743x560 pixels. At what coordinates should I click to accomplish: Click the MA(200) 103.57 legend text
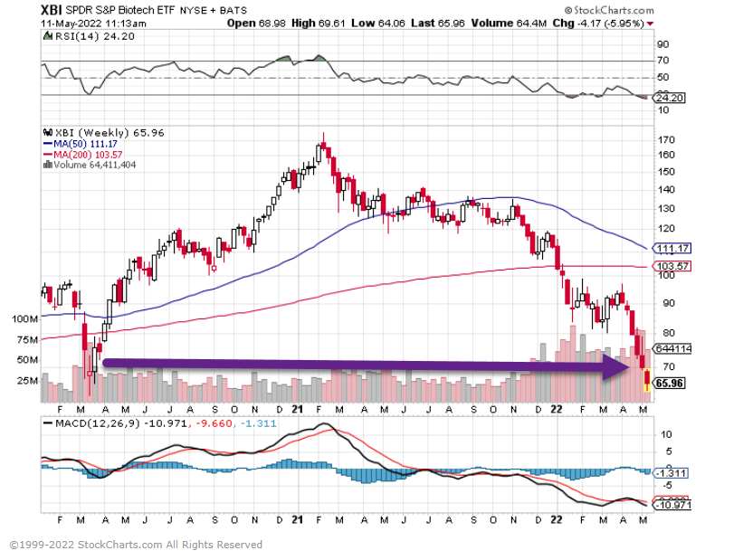coord(88,155)
